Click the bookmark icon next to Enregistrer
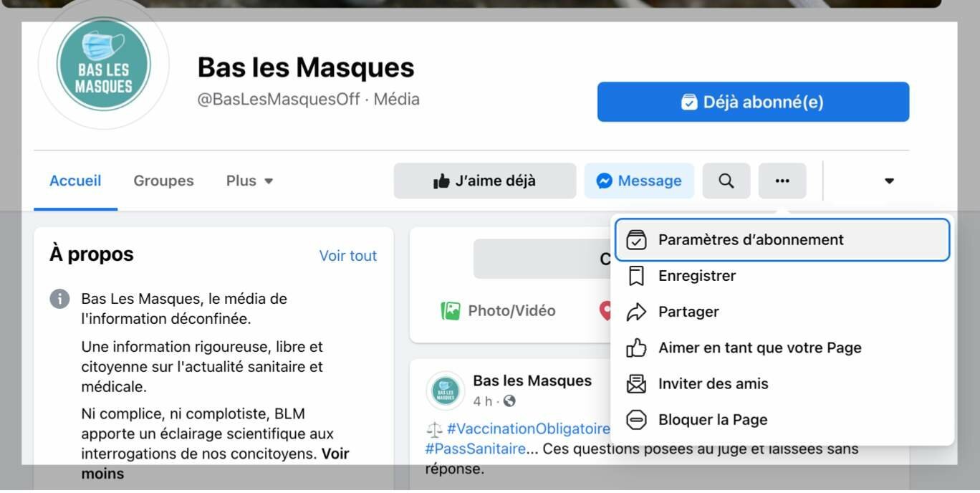The width and height of the screenshot is (980, 493). (x=636, y=276)
